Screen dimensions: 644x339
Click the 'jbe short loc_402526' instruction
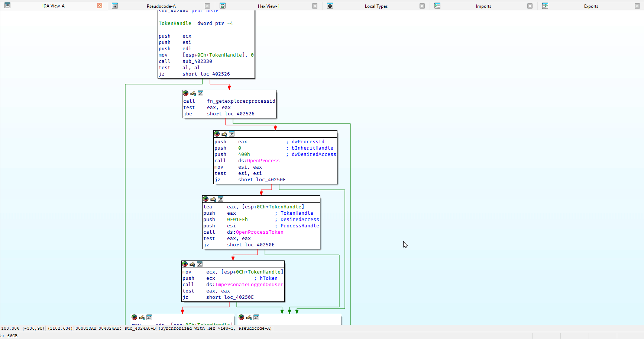point(219,114)
